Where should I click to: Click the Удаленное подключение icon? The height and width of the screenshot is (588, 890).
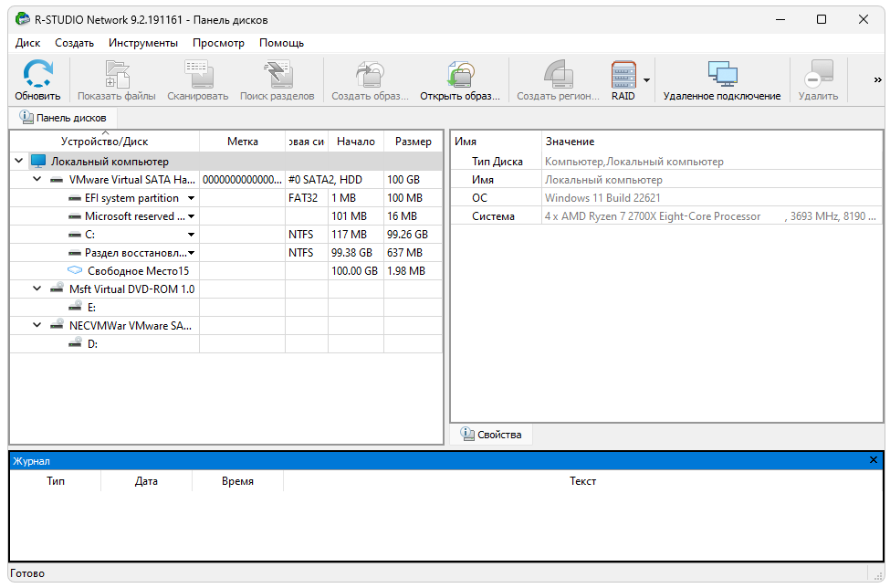pyautogui.click(x=722, y=74)
